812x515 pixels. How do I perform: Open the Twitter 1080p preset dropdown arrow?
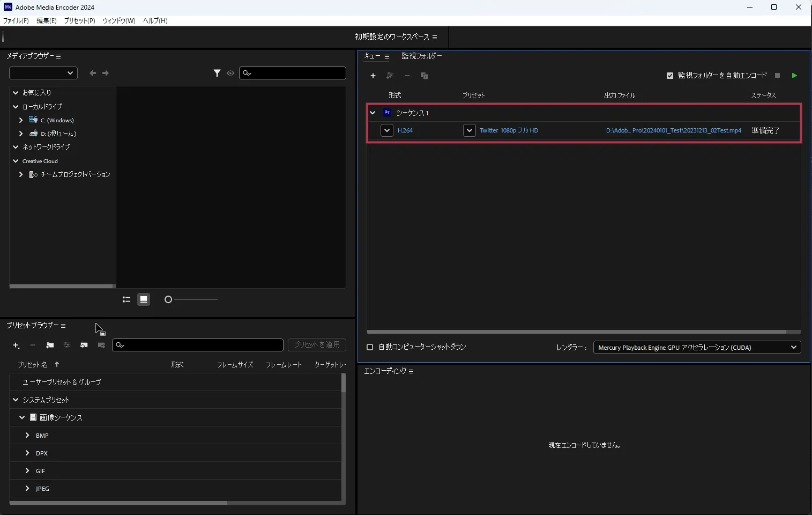coord(470,130)
